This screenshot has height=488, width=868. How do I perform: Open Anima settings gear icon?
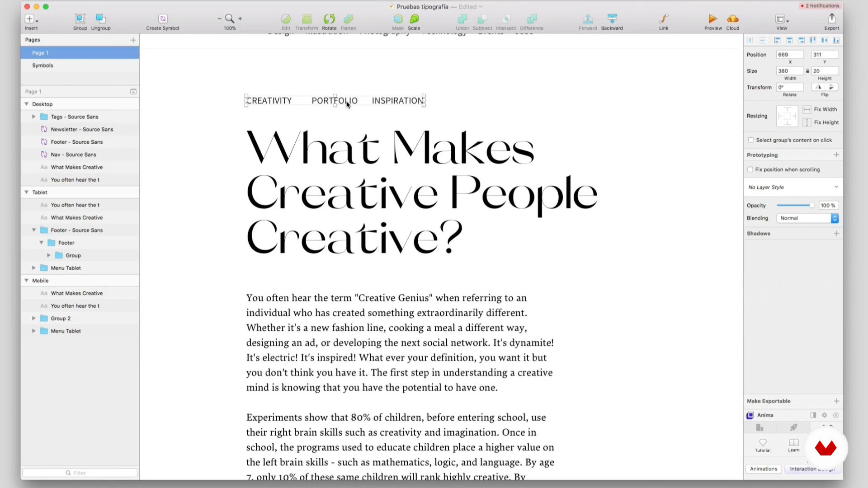point(824,415)
